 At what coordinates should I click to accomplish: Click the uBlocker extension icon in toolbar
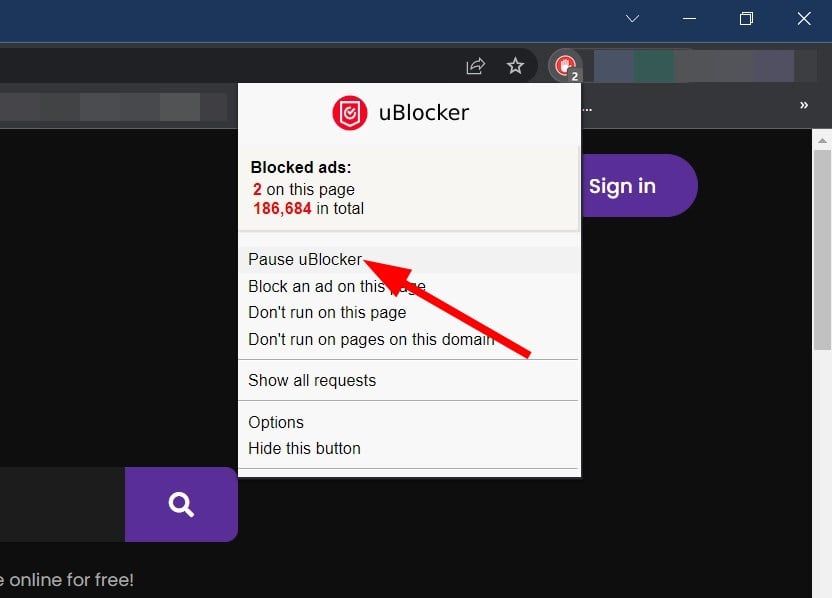(566, 66)
